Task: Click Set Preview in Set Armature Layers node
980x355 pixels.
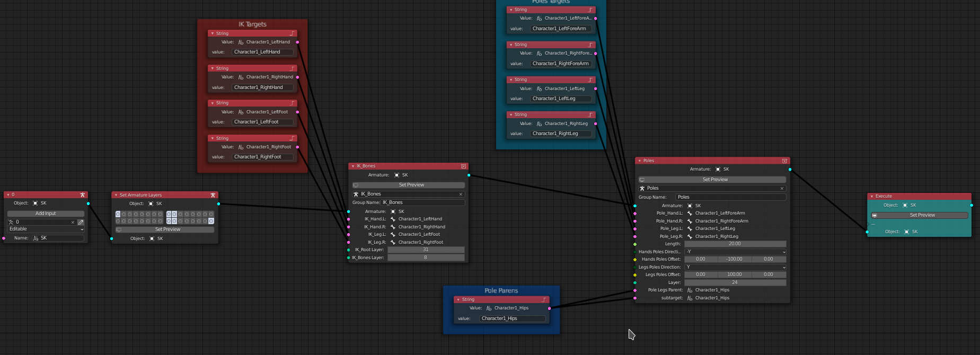Action: click(x=165, y=229)
